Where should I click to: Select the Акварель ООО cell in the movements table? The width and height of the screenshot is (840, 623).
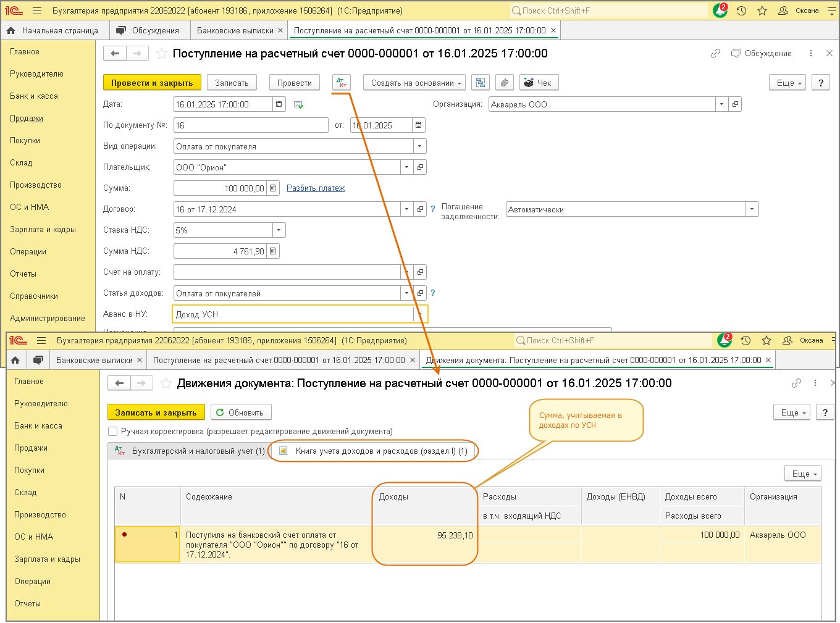(x=782, y=544)
